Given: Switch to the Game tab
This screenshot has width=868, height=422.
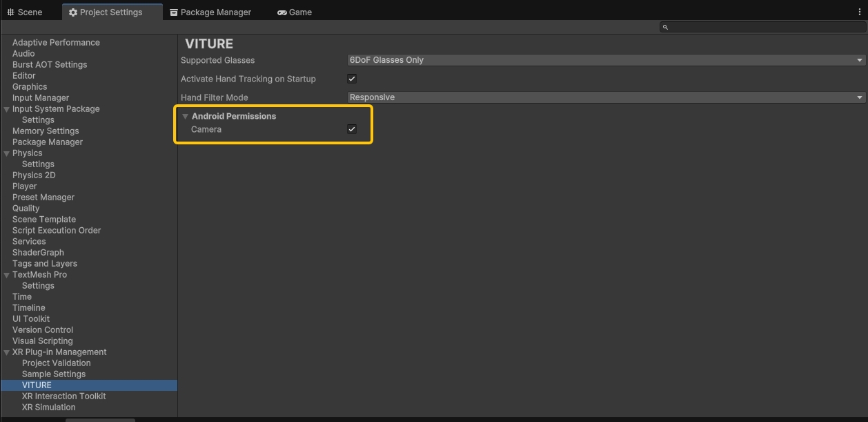Looking at the screenshot, I should click(295, 12).
